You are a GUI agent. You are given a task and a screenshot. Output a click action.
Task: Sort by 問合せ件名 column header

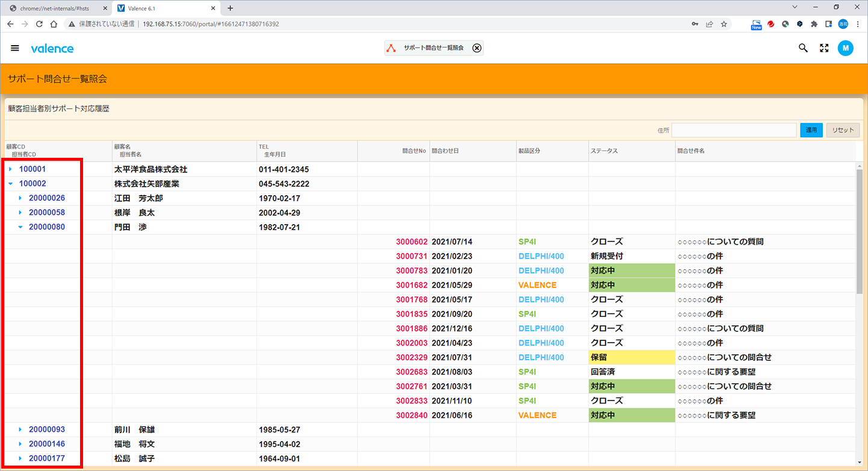point(765,151)
